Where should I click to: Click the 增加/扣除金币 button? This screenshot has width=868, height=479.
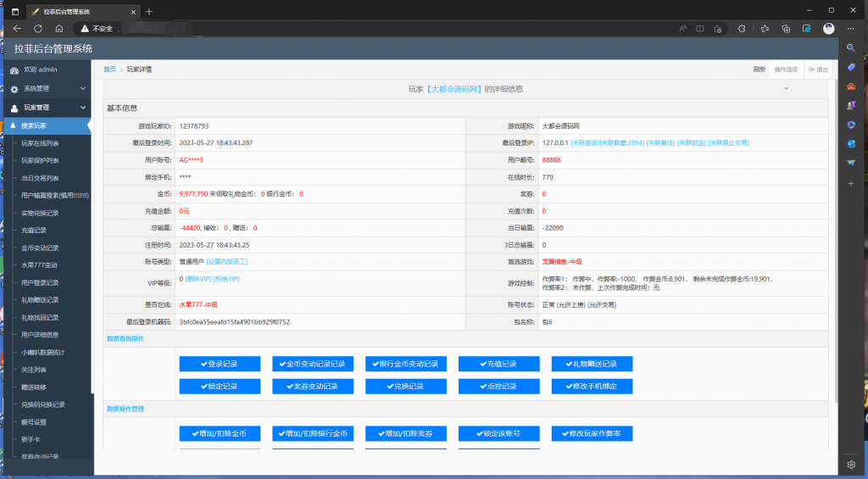pyautogui.click(x=220, y=433)
